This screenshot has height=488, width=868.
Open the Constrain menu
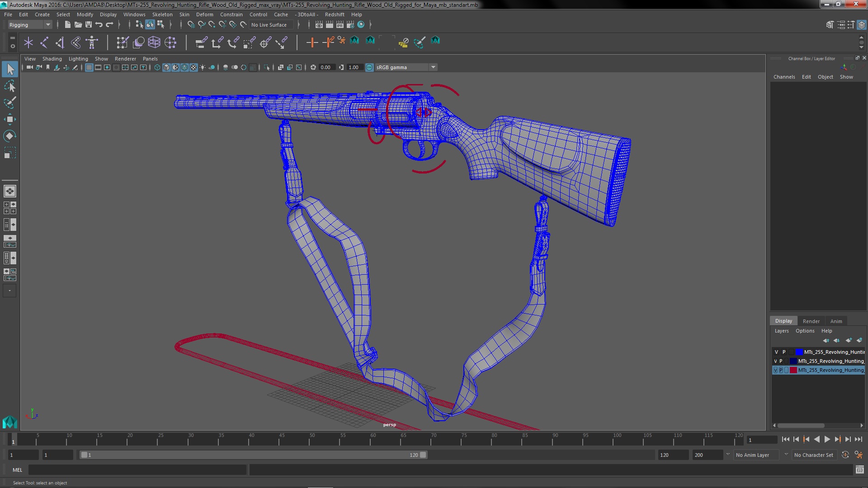point(231,14)
